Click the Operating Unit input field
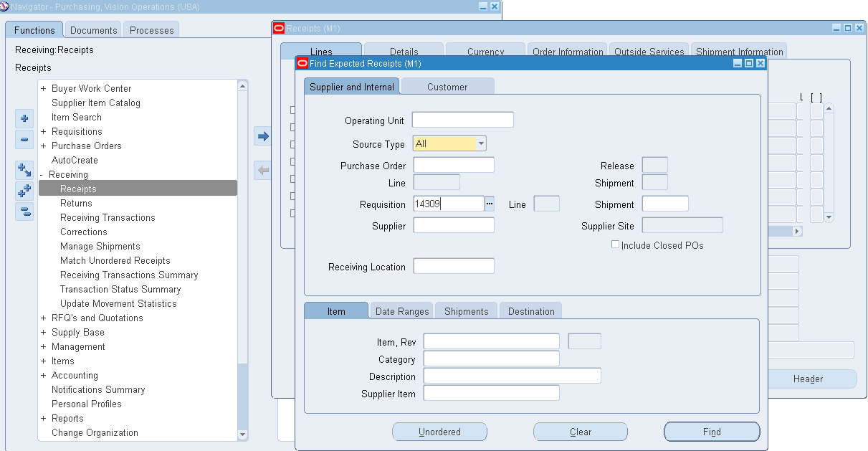Image resolution: width=868 pixels, height=451 pixels. [x=462, y=120]
